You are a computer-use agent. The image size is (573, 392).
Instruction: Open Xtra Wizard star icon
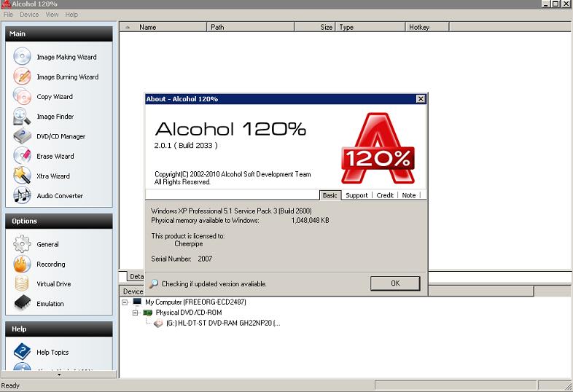click(22, 176)
